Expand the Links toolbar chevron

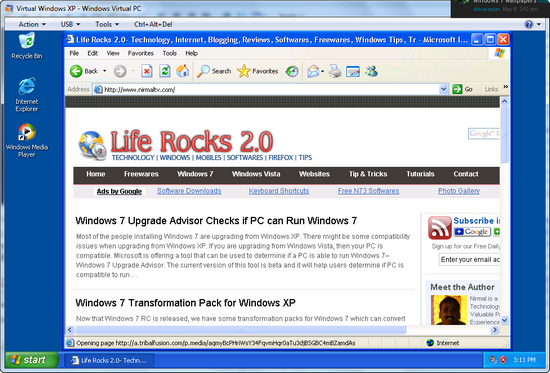pyautogui.click(x=505, y=87)
